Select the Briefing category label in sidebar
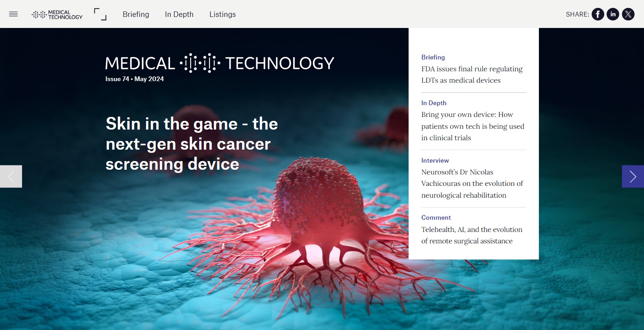The width and height of the screenshot is (644, 330). pos(433,57)
